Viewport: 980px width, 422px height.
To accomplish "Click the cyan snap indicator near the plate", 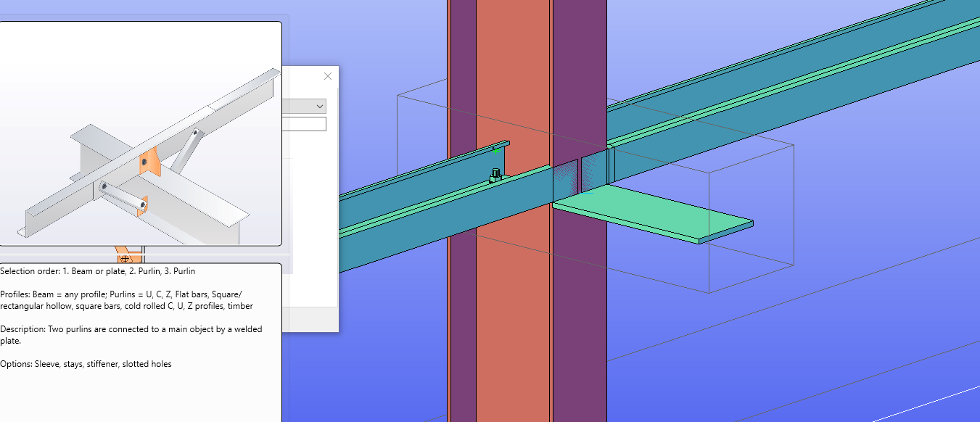I will pos(585,193).
